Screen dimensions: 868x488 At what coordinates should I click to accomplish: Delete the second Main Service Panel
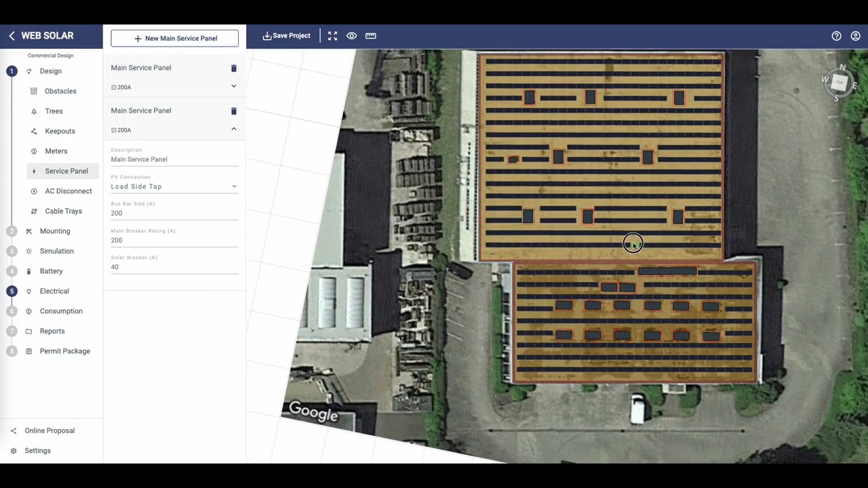point(234,110)
